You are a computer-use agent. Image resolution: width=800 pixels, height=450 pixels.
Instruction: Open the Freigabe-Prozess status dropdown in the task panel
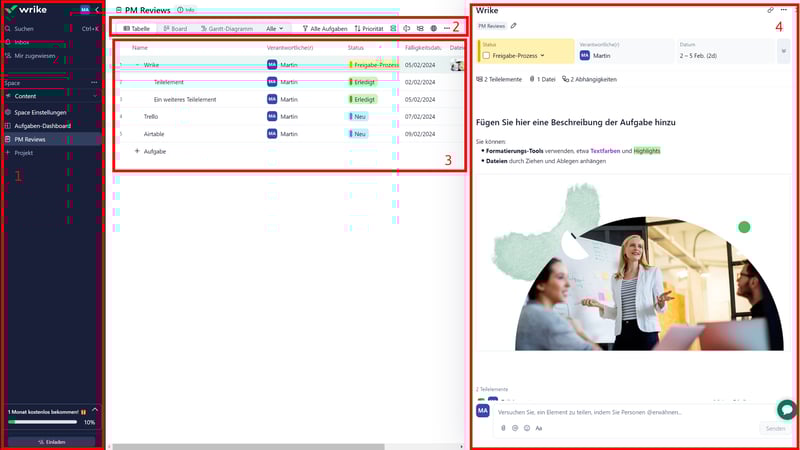coord(518,56)
